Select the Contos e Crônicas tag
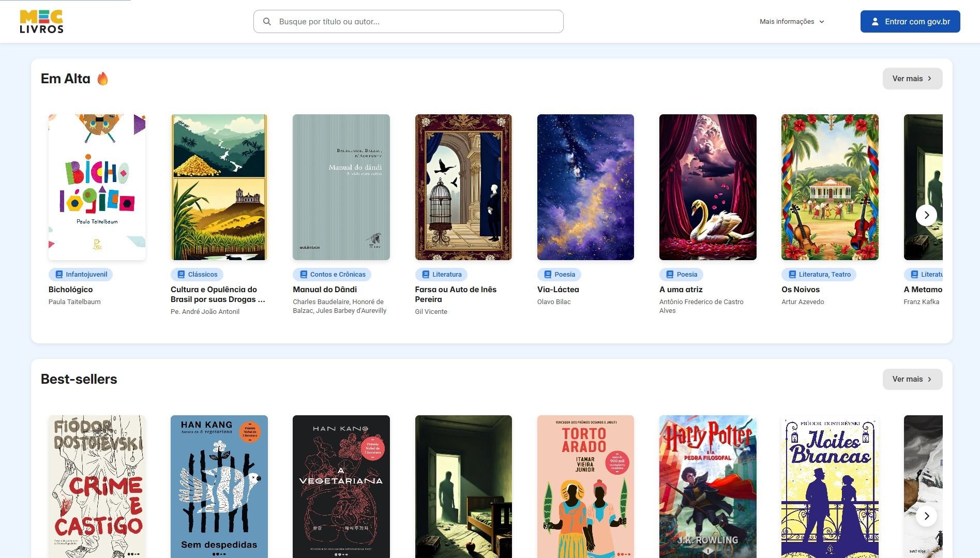Viewport: 980px width, 558px height. tap(332, 275)
